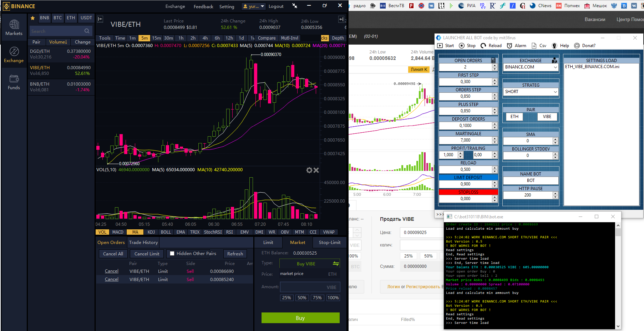
Task: Toggle the VOL indicator button
Action: coord(102,232)
